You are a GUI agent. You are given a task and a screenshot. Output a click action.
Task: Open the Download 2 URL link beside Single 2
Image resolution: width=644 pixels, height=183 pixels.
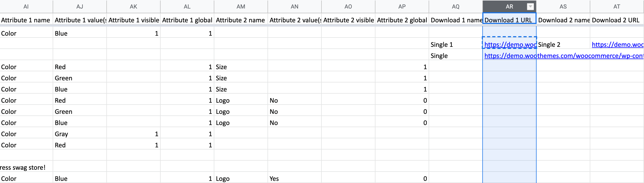pyautogui.click(x=617, y=45)
